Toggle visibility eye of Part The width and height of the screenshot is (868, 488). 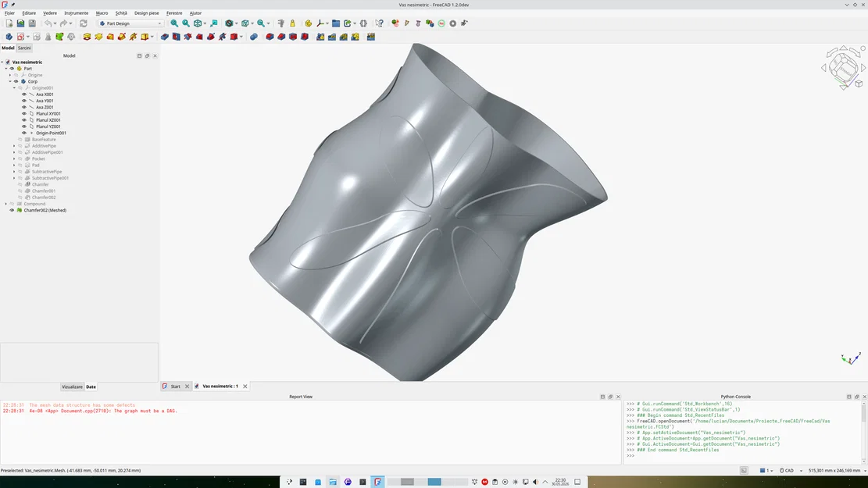12,69
